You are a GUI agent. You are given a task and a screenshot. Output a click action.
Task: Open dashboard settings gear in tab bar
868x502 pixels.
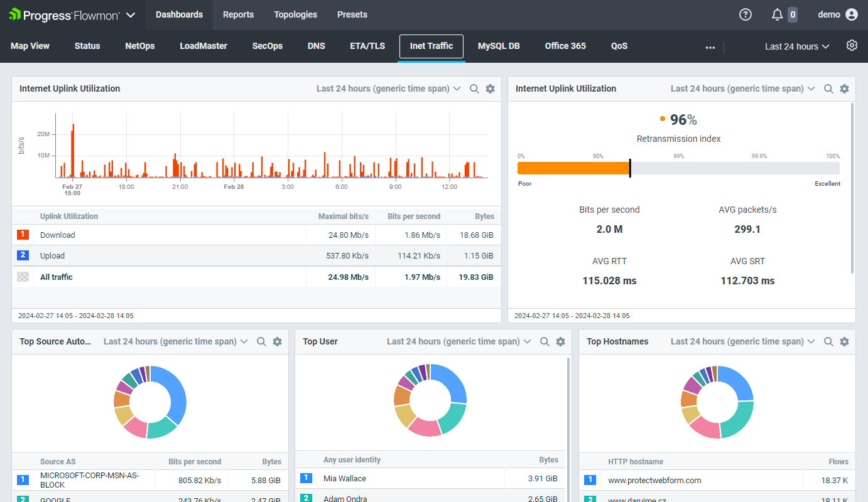[852, 45]
